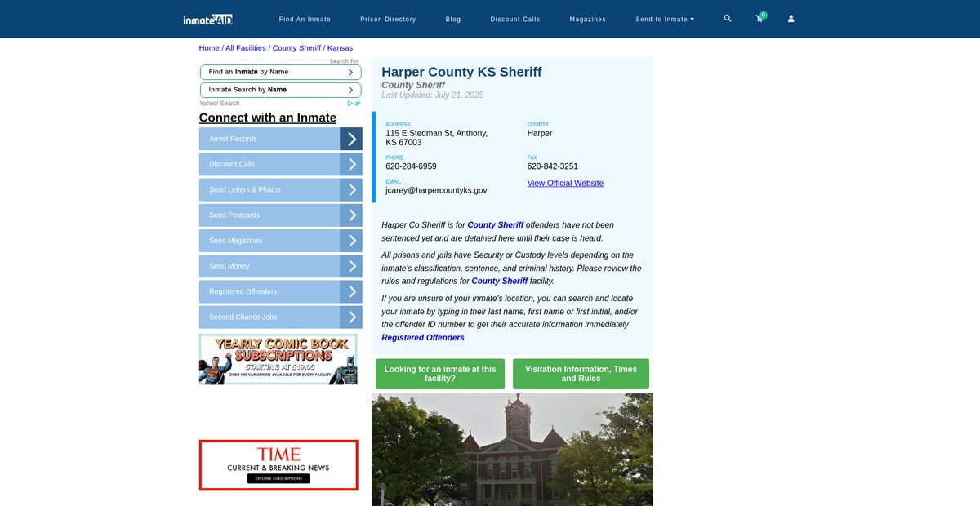Click fax number 620-842-3251
This screenshot has width=980, height=506.
(x=553, y=166)
